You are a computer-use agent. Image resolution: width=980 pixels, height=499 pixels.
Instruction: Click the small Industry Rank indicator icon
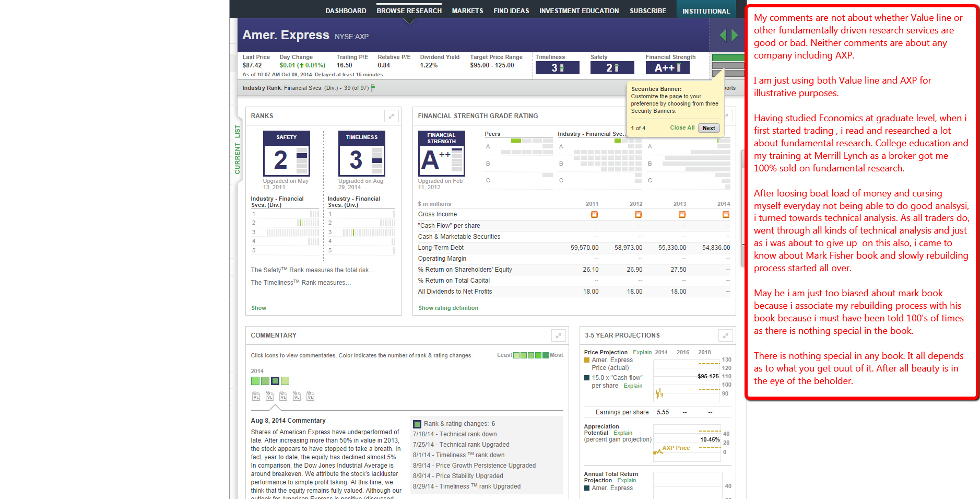point(373,88)
